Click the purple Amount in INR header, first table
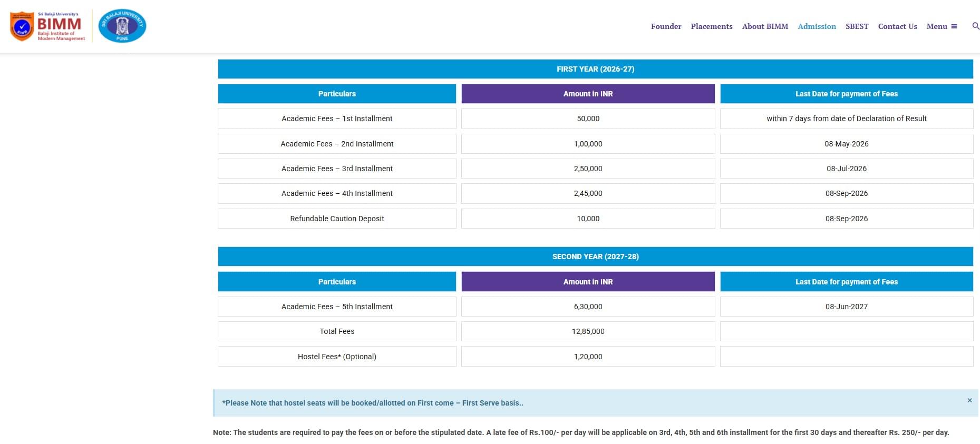980x444 pixels. pyautogui.click(x=588, y=94)
